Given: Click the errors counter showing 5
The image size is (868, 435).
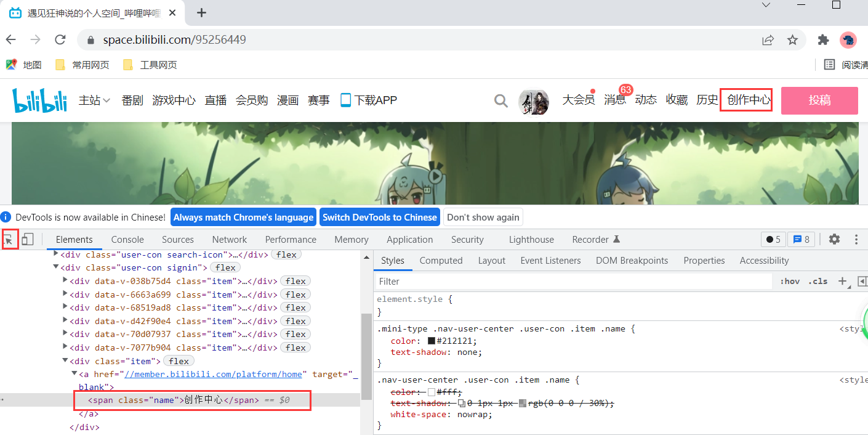Looking at the screenshot, I should 773,239.
